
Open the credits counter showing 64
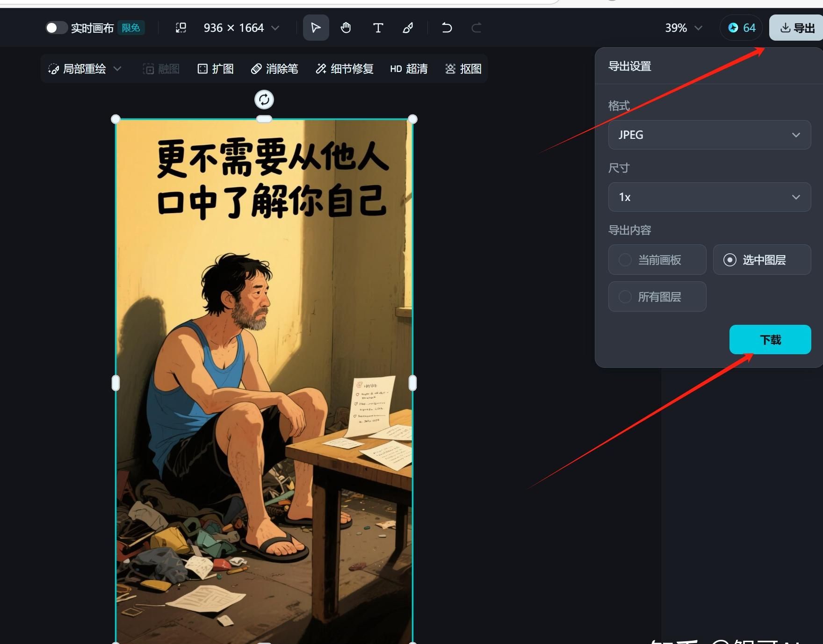(x=741, y=28)
